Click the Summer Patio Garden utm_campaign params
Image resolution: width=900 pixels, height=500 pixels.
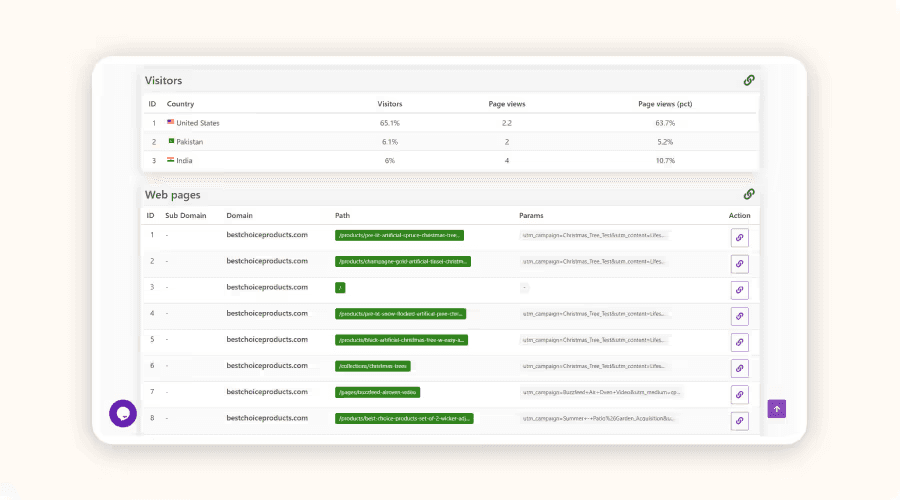click(x=598, y=418)
